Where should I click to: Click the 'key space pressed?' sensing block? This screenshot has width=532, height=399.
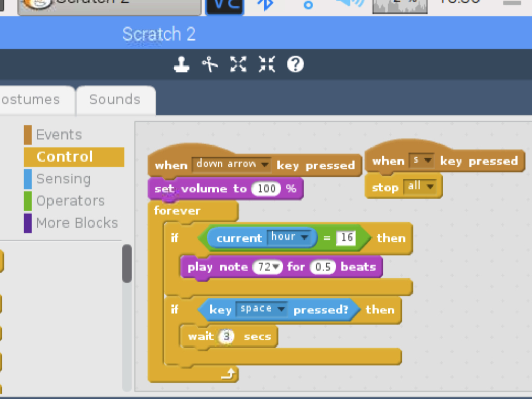[278, 310]
